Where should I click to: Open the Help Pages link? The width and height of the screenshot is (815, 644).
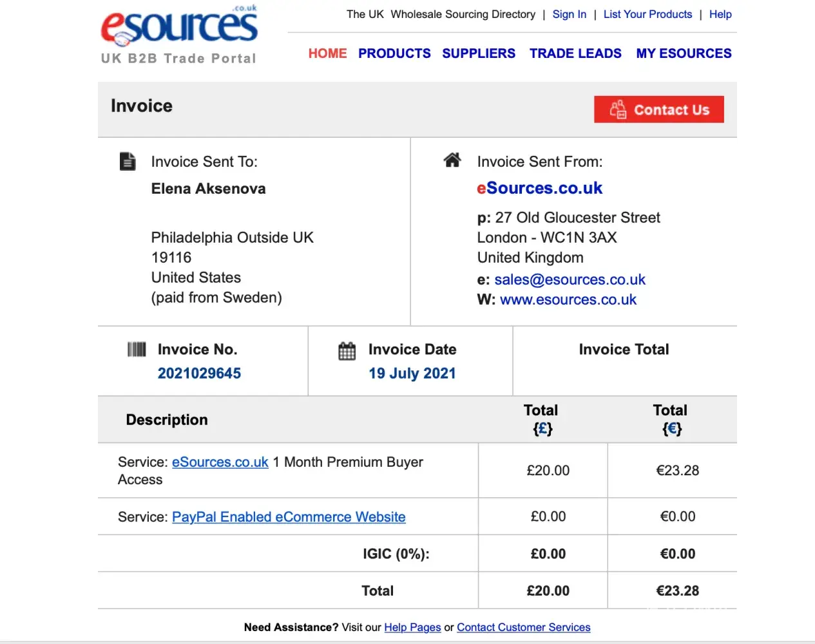[412, 627]
